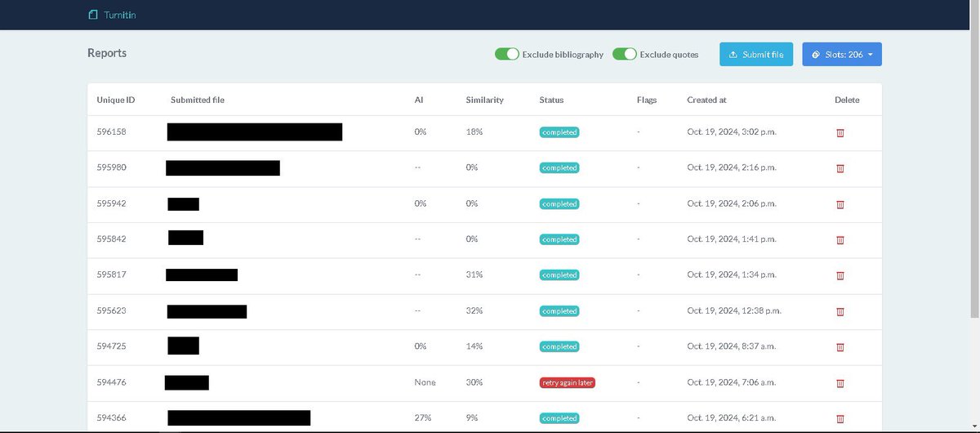
Task: Click 18% similarity of report 596158
Action: (x=474, y=132)
